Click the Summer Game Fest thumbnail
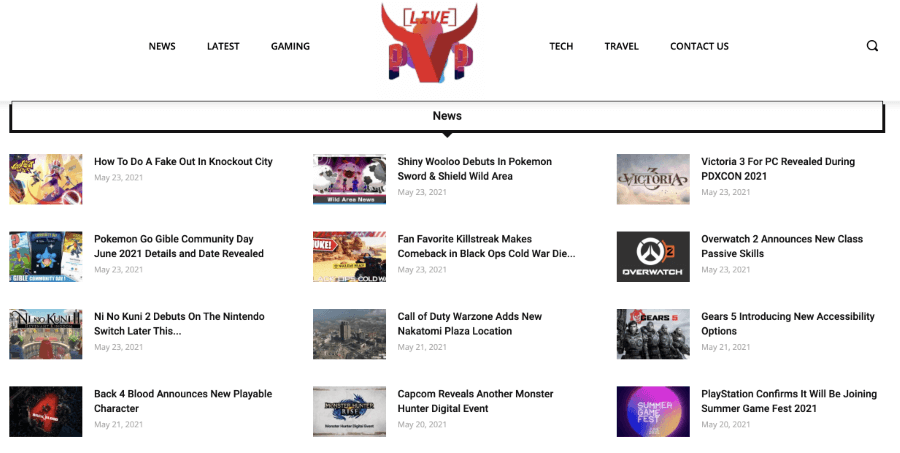900x453 pixels. tap(653, 411)
